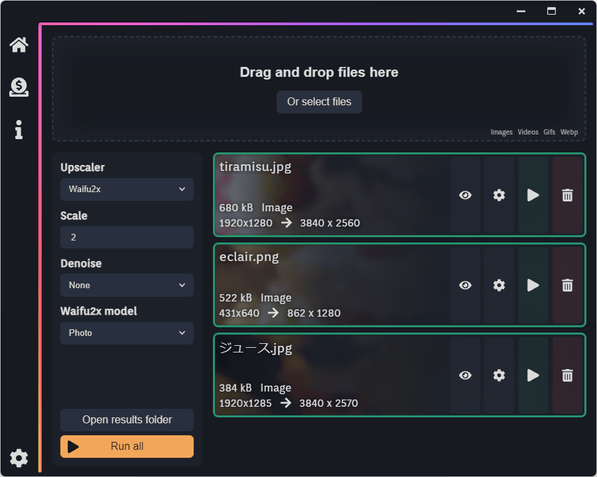Start upscaling tiramisu.jpg with play icon
Image resolution: width=597 pixels, height=477 pixels.
pyautogui.click(x=533, y=195)
